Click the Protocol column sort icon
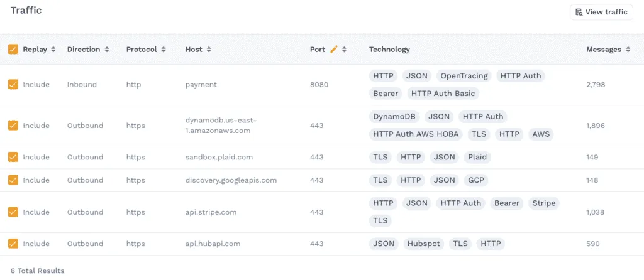This screenshot has height=280, width=644. 164,50
